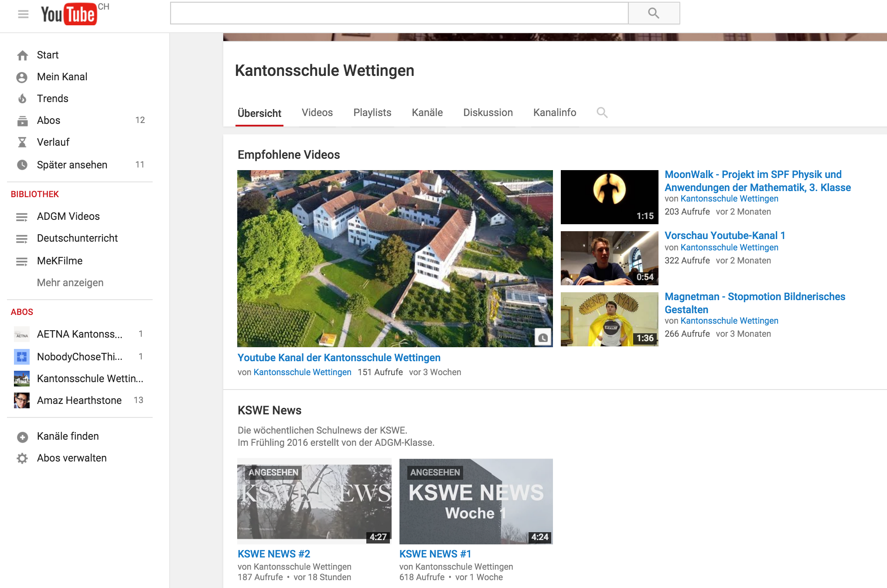
Task: Click watch later clock on featured video
Action: 543,337
